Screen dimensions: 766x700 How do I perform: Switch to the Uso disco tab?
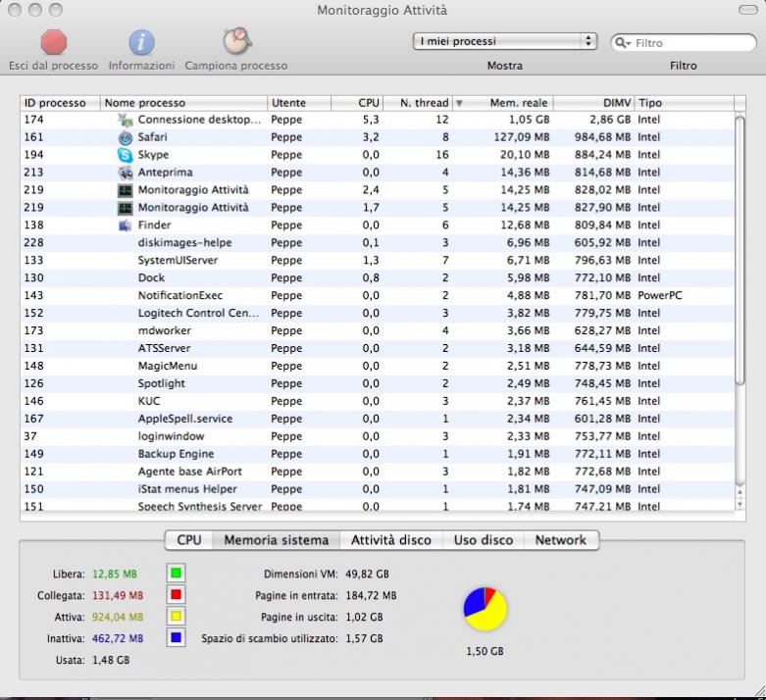(484, 540)
